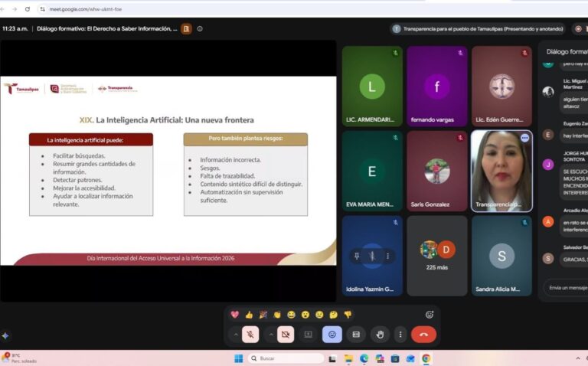The width and height of the screenshot is (588, 366).
Task: Send the laughing face reaction
Action: (292, 315)
